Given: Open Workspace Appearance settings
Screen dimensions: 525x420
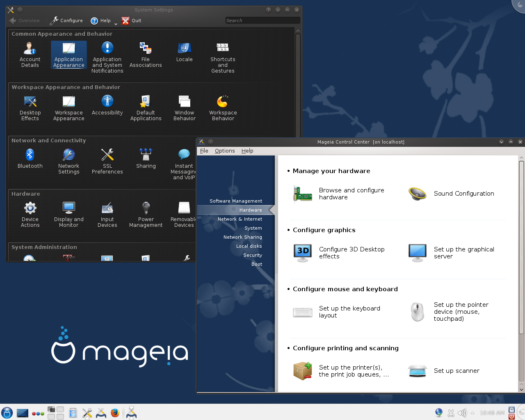Looking at the screenshot, I should click(68, 108).
